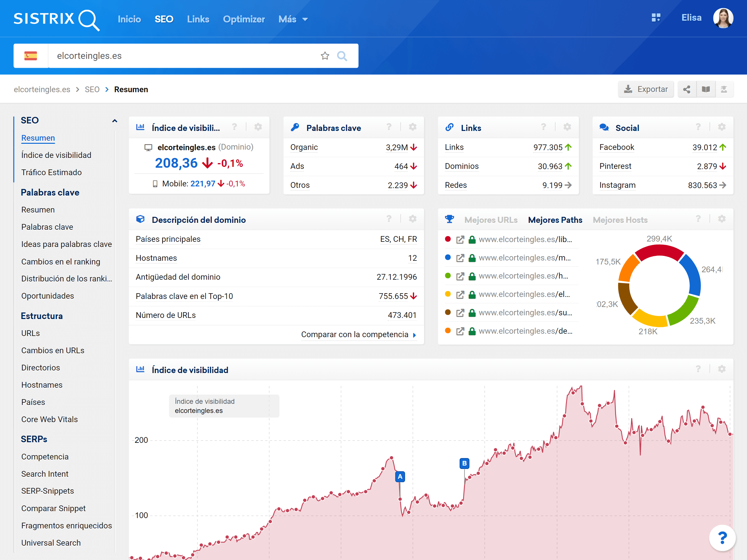This screenshot has width=747, height=560.
Task: Switch to the Mejores URLs tab
Action: [x=491, y=220]
